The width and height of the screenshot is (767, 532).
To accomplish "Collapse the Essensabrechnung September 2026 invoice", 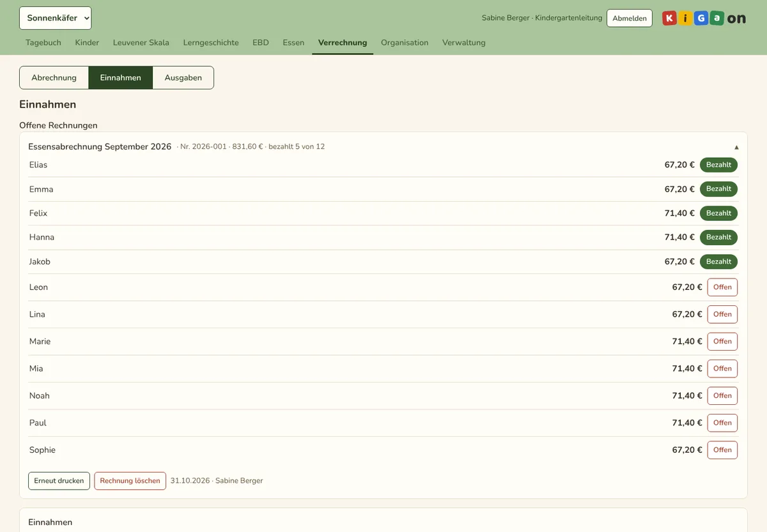I will coord(736,147).
